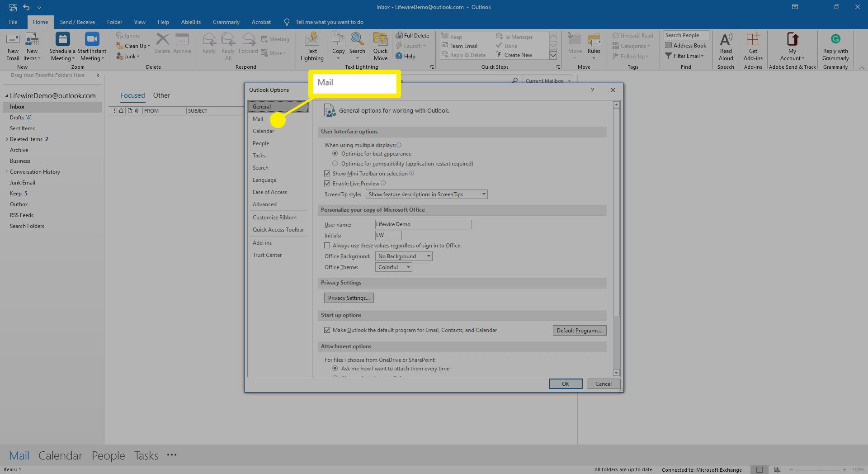Screen dimensions: 868x474
Task: Click the options scrollbar down arrow
Action: pos(616,373)
